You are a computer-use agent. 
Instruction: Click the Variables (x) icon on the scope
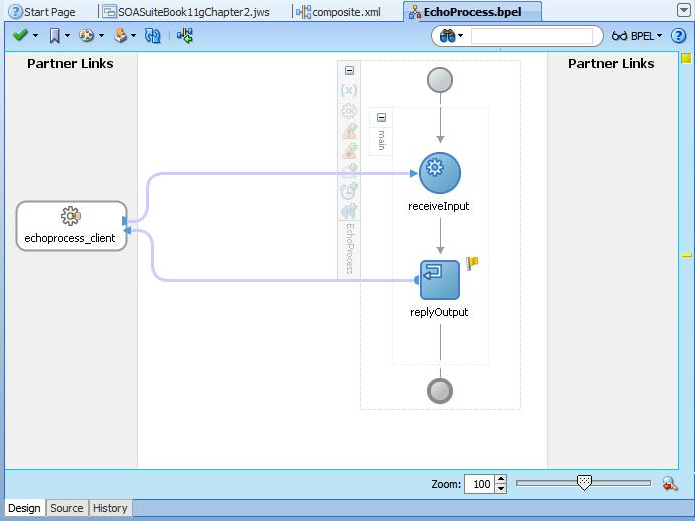click(349, 90)
